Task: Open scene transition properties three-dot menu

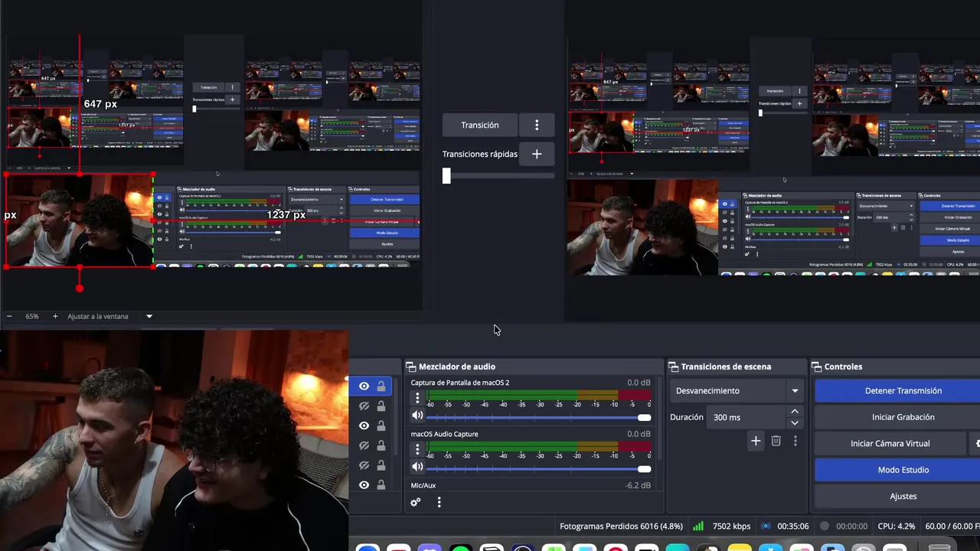Action: pos(795,441)
